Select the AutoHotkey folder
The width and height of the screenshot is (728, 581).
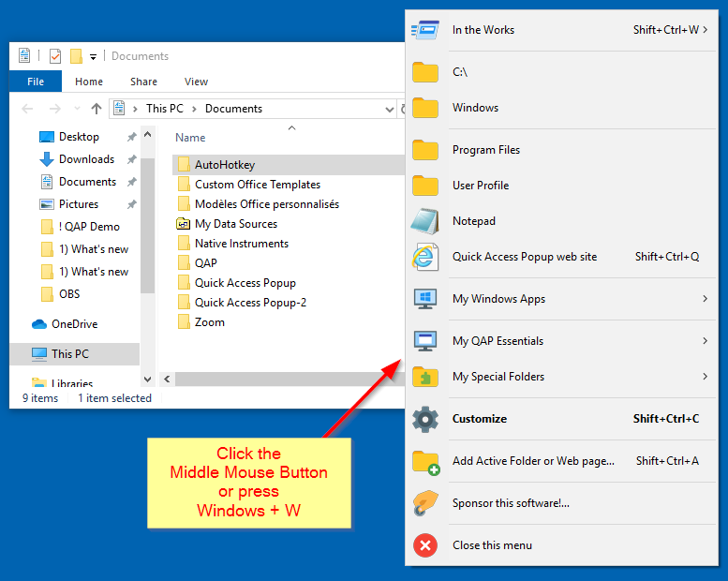(x=289, y=165)
